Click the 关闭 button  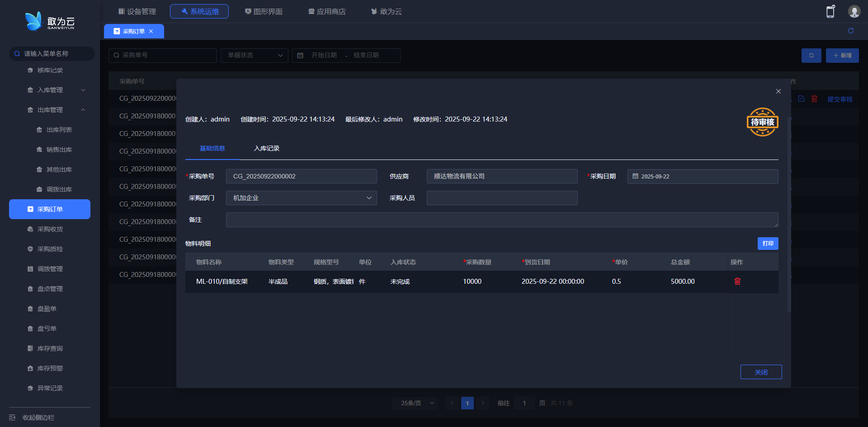click(761, 372)
